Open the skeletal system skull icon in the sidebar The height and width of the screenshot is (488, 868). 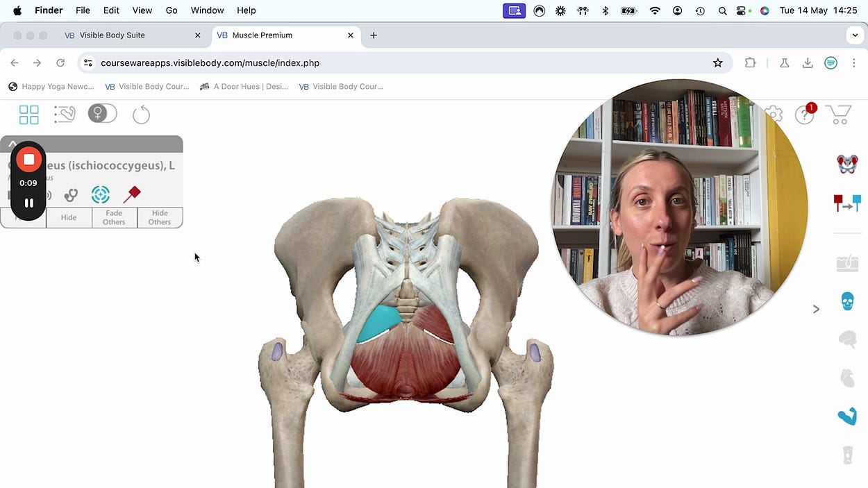pos(847,300)
